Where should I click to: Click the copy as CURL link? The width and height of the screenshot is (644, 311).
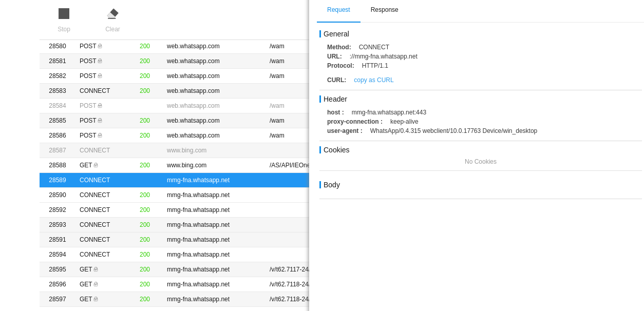[374, 80]
